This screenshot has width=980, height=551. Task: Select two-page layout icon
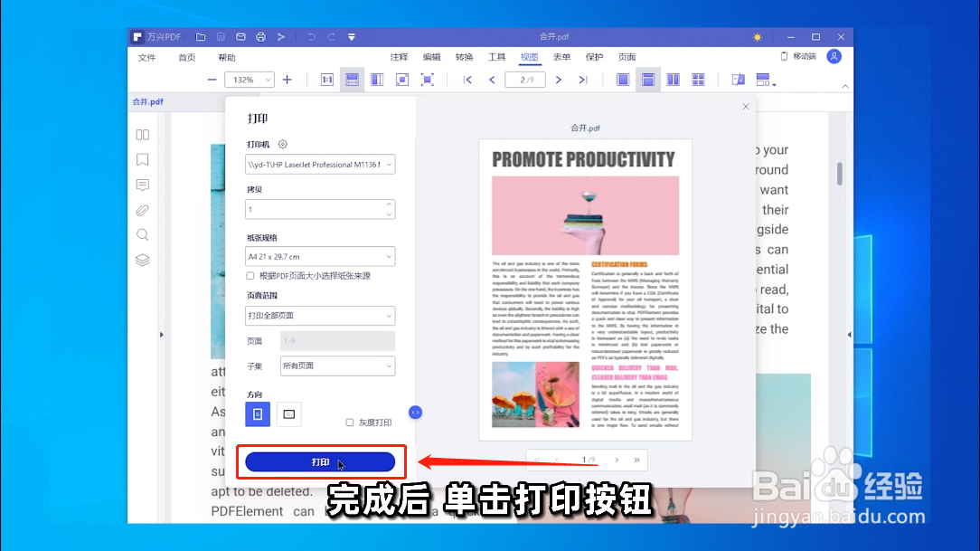(x=674, y=80)
